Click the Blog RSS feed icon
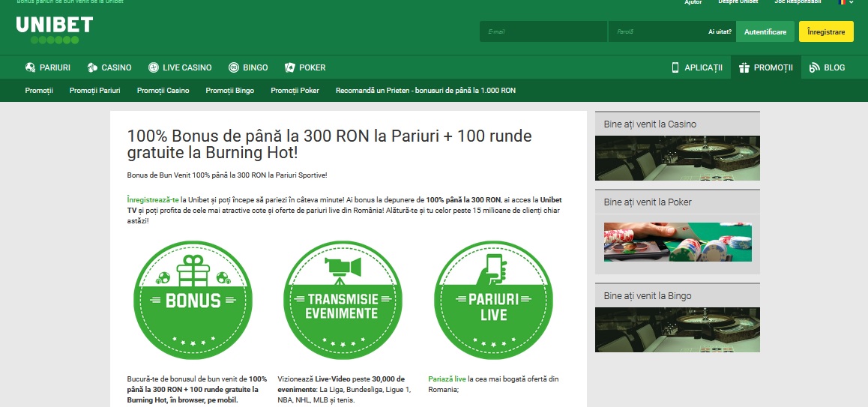This screenshot has width=868, height=407. [x=814, y=67]
